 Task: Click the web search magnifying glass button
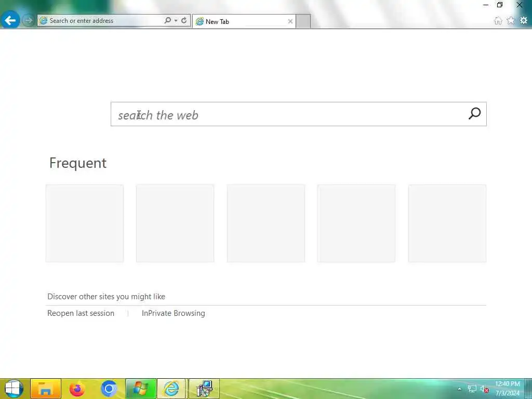point(475,114)
